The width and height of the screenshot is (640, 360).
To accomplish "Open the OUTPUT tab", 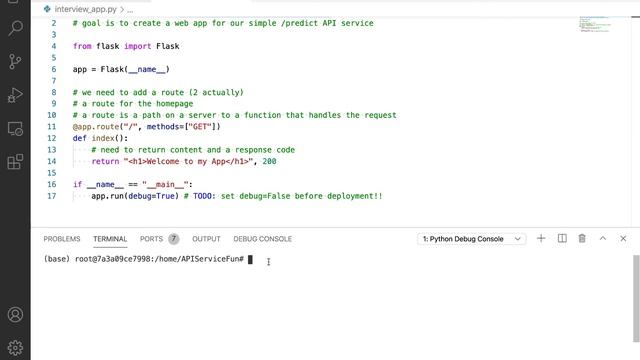I will 206,239.
